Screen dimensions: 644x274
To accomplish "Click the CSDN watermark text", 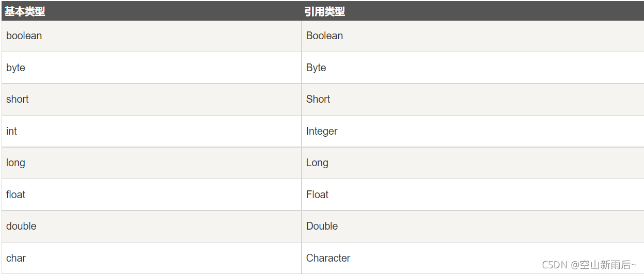I will click(x=555, y=265).
